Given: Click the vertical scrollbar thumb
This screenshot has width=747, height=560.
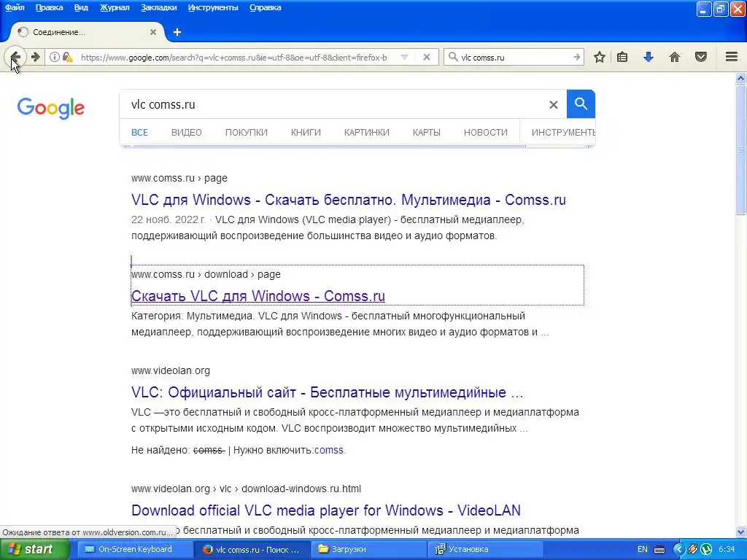Looking at the screenshot, I should pos(741,149).
